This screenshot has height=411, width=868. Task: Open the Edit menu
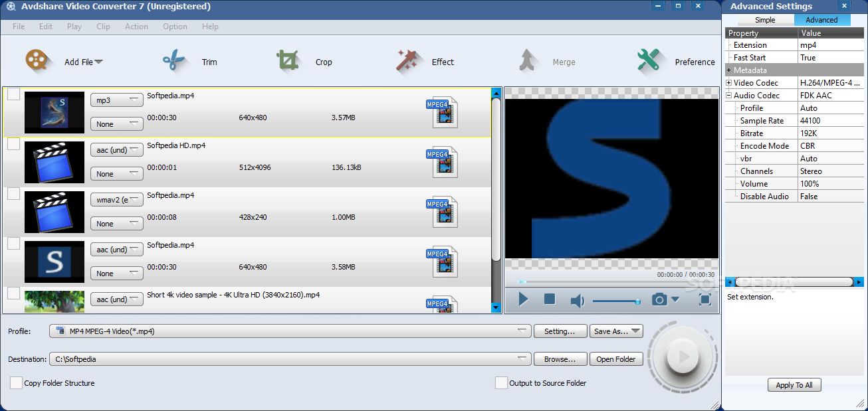pyautogui.click(x=46, y=27)
